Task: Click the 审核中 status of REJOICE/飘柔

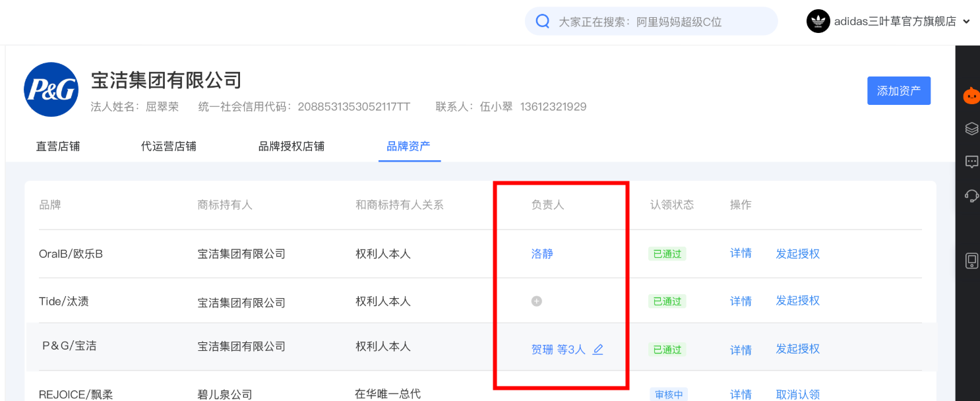Action: [x=667, y=394]
